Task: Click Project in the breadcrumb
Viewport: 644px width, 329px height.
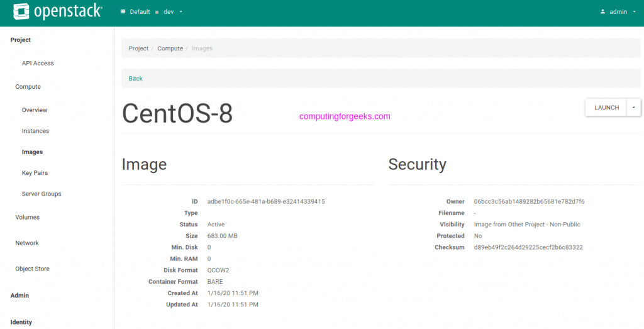Action: click(138, 48)
